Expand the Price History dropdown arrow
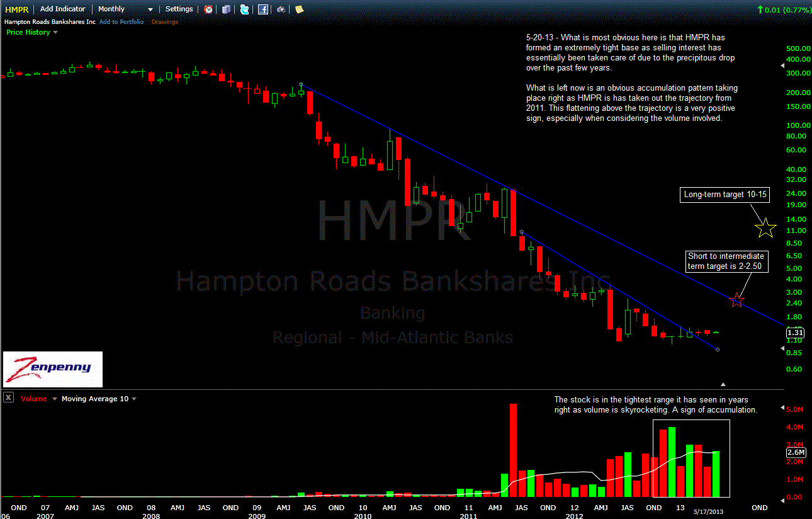Image resolution: width=812 pixels, height=519 pixels. pyautogui.click(x=55, y=32)
